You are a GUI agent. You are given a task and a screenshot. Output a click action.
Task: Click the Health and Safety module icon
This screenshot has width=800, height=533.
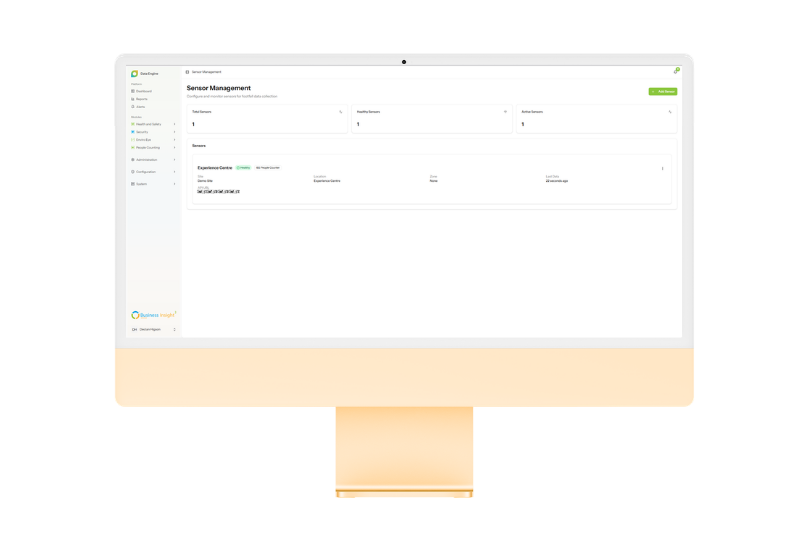(133, 124)
